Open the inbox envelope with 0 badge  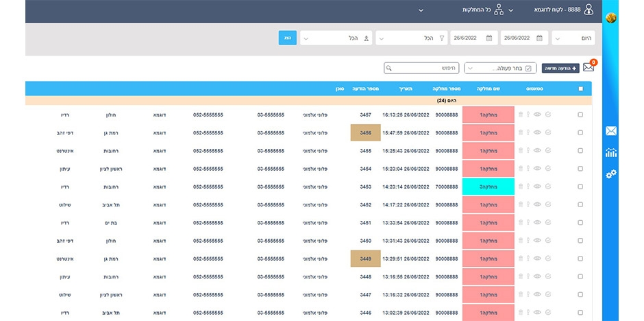(x=589, y=67)
